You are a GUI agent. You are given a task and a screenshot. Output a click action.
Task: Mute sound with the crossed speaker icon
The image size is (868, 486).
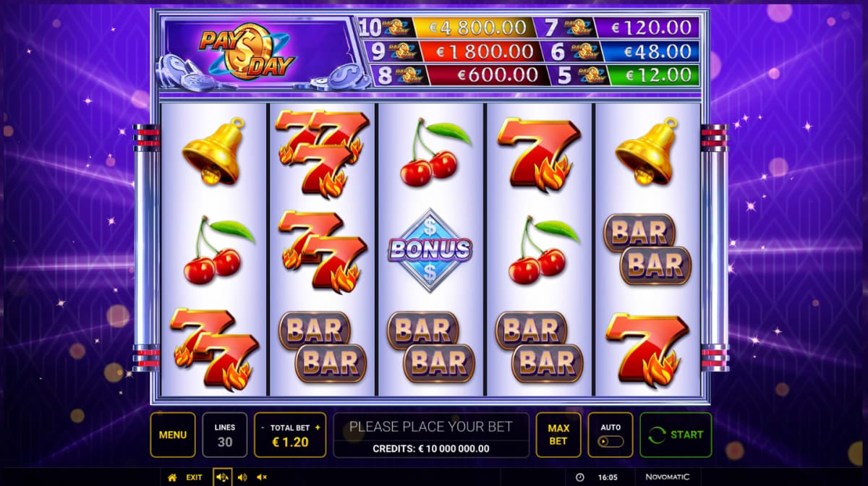coord(262,477)
